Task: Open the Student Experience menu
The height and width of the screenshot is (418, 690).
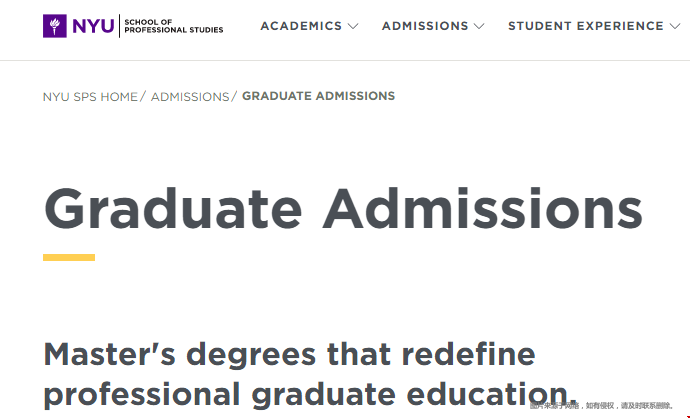Action: 586,26
